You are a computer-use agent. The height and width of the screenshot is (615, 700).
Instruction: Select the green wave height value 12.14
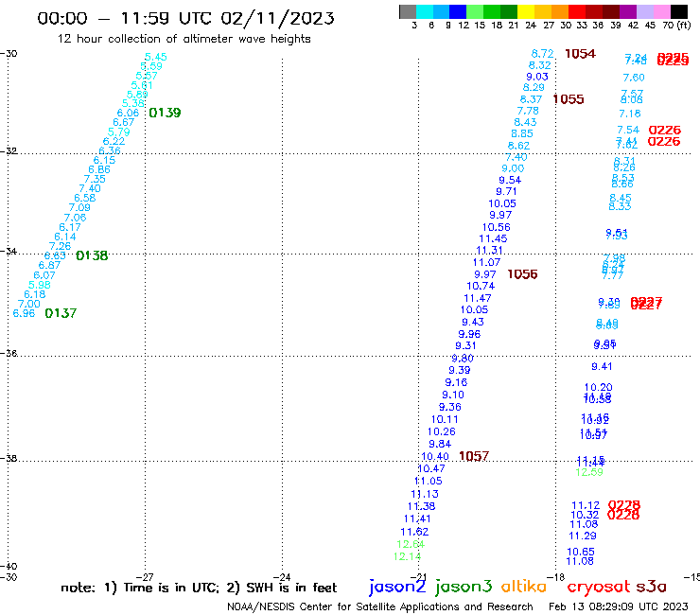click(407, 556)
